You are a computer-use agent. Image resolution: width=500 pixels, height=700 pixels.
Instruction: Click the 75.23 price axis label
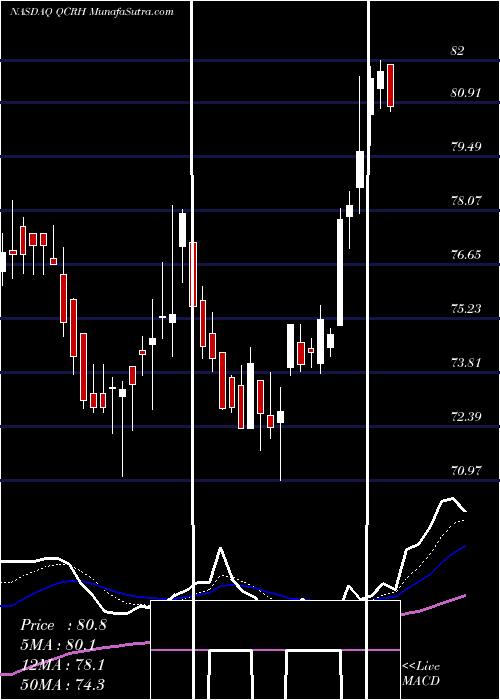(x=466, y=308)
